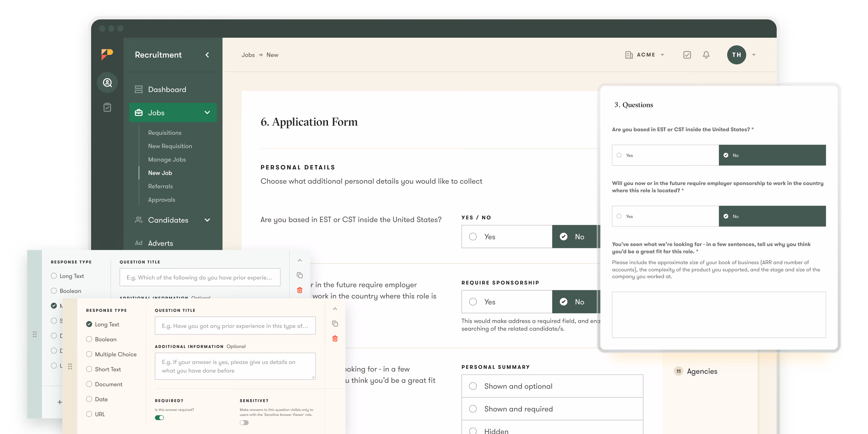Select Yes under Require Sponsorship
The width and height of the screenshot is (868, 434).
tap(507, 302)
